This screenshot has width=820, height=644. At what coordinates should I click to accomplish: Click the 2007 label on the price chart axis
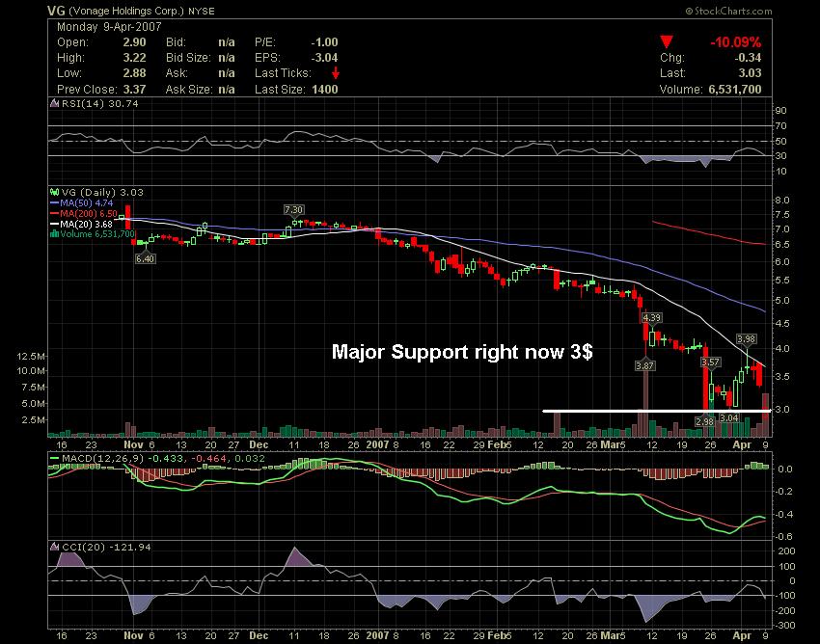coord(377,444)
